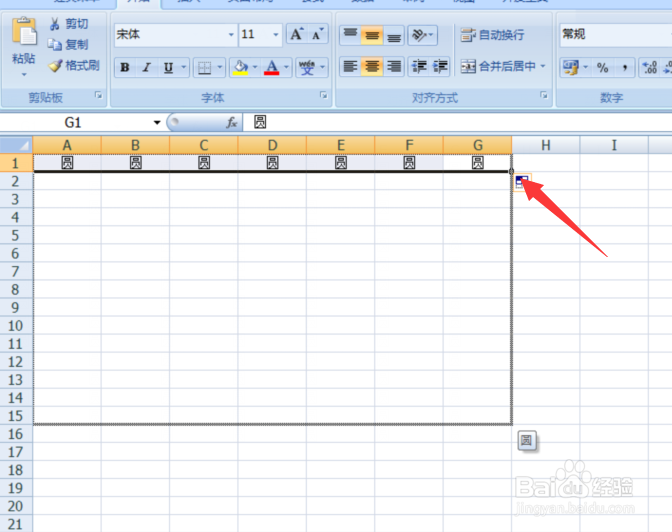This screenshot has width=672, height=532.
Task: Decrease indent icon
Action: pyautogui.click(x=419, y=66)
